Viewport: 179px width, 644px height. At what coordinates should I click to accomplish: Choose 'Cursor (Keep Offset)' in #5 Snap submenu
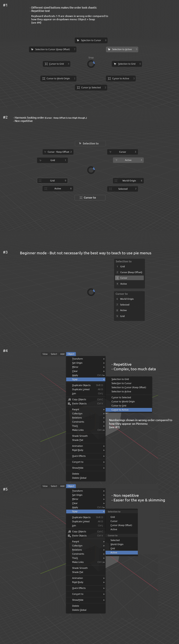click(x=122, y=525)
